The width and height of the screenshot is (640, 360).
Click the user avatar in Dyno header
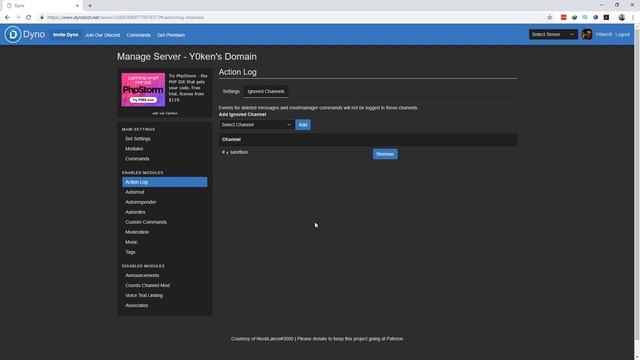click(x=587, y=35)
